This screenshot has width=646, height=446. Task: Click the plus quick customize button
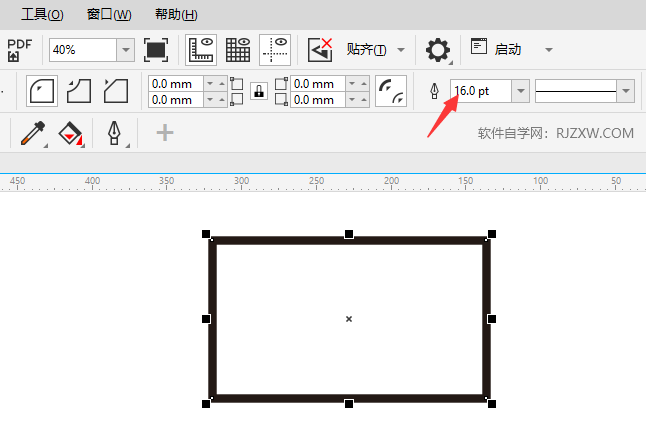tap(165, 133)
